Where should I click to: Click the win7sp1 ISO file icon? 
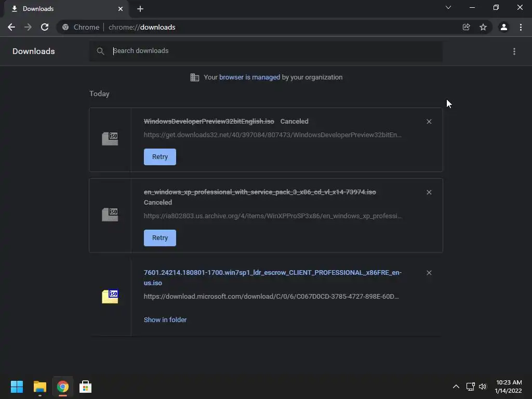(x=110, y=297)
